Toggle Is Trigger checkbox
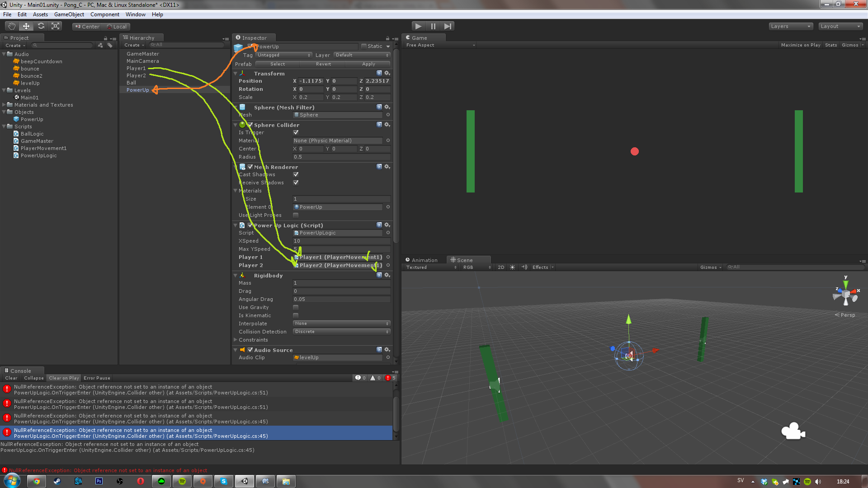Screen dimensions: 868x488 click(x=296, y=132)
